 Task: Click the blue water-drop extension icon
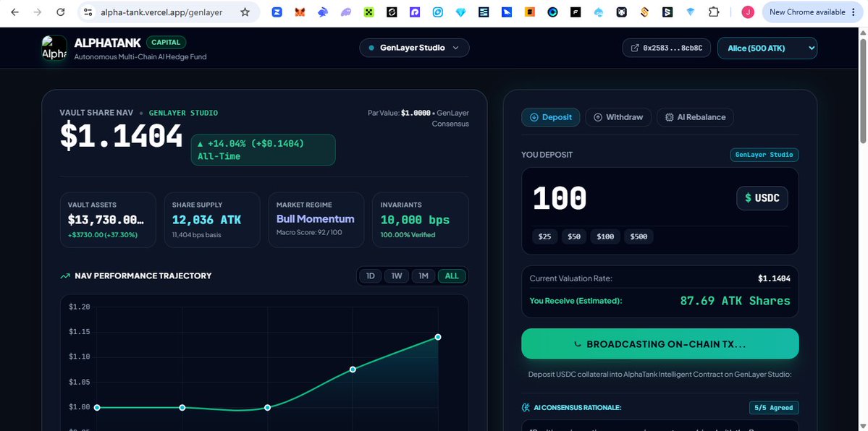599,12
